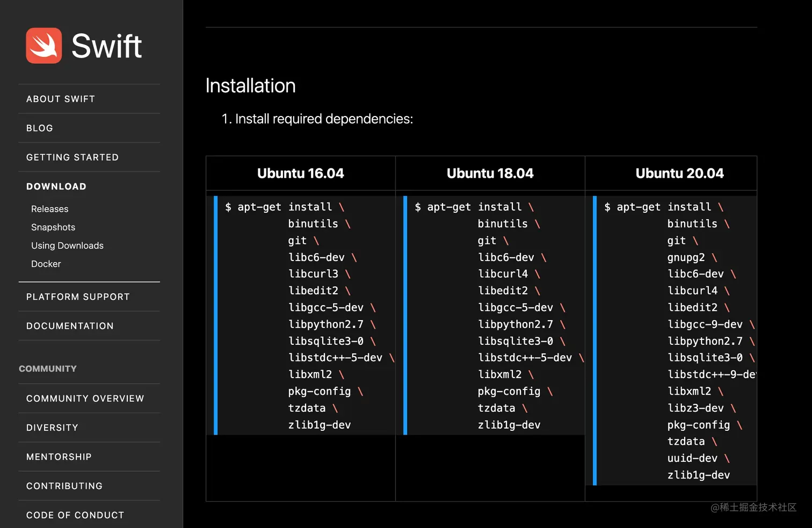The width and height of the screenshot is (812, 528).
Task: Click 'libpython2.7' in Ubuntu 20.04 code
Action: click(x=705, y=341)
